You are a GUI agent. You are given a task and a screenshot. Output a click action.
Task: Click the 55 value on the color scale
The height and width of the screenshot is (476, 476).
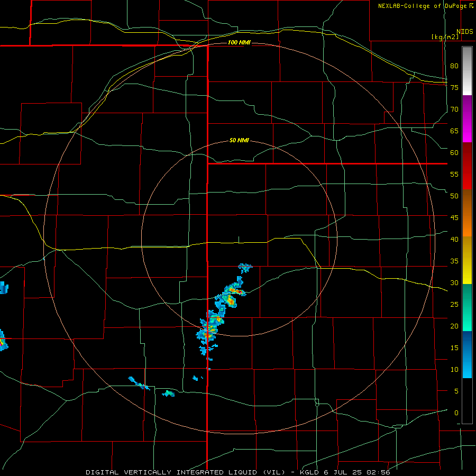454,174
